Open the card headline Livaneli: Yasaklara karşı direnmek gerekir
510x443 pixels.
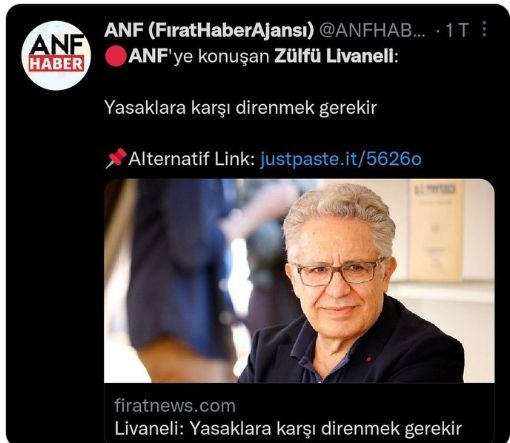[x=288, y=428]
